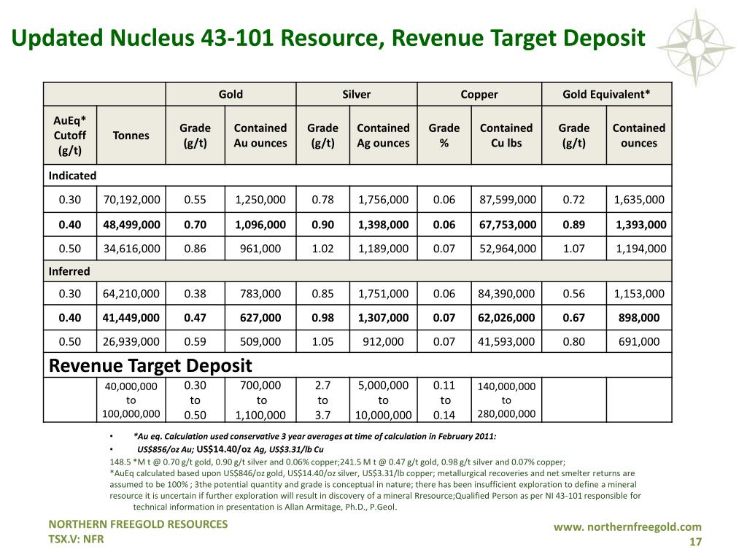Click the 'Contained Au ounces' header
The image size is (747, 560).
[x=260, y=135]
